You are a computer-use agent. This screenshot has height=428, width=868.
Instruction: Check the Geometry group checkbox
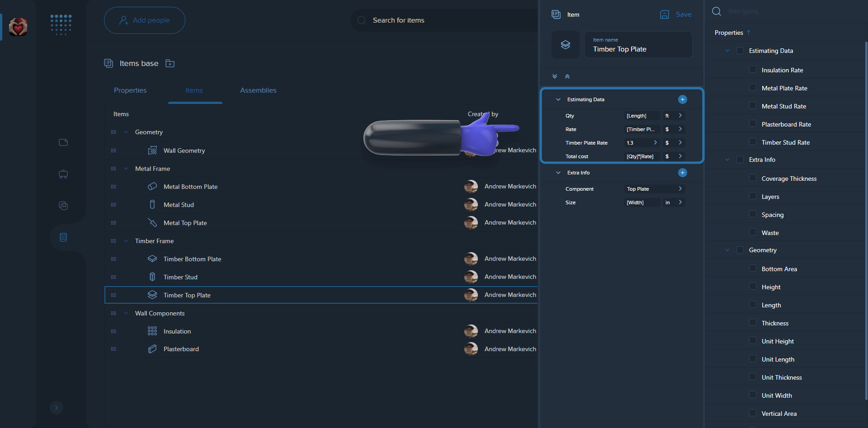[x=740, y=250]
